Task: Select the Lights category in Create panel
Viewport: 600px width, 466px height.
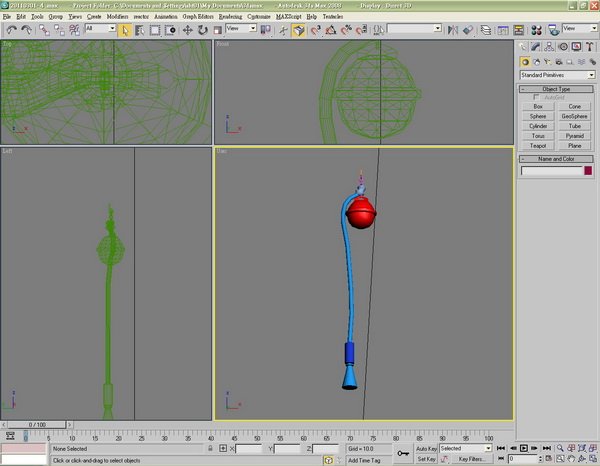Action: pyautogui.click(x=548, y=62)
